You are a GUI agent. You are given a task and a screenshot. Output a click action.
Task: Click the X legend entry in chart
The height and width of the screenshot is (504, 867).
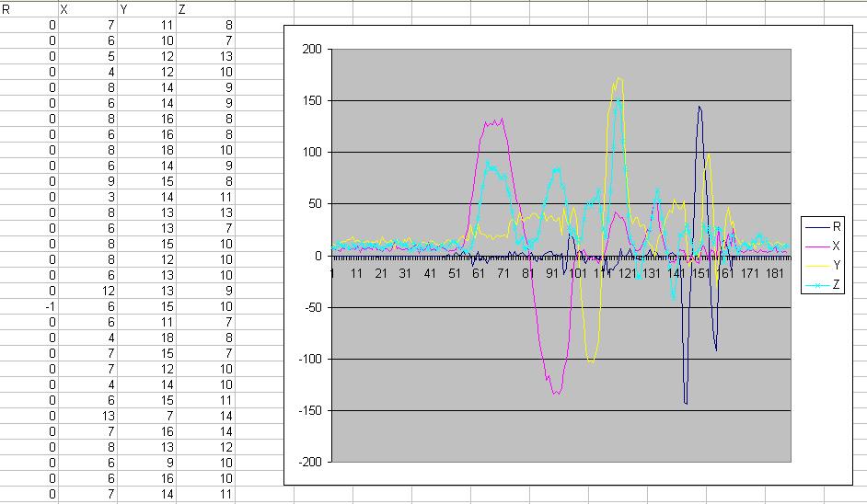pos(823,246)
